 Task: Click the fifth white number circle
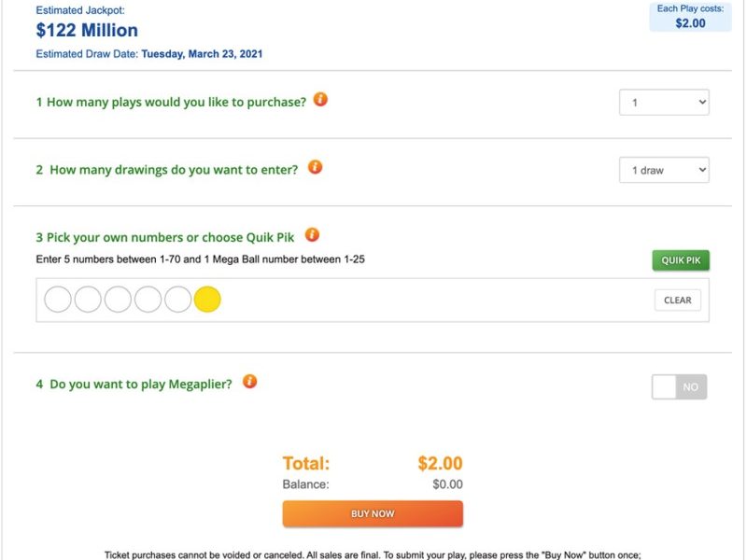coord(177,300)
